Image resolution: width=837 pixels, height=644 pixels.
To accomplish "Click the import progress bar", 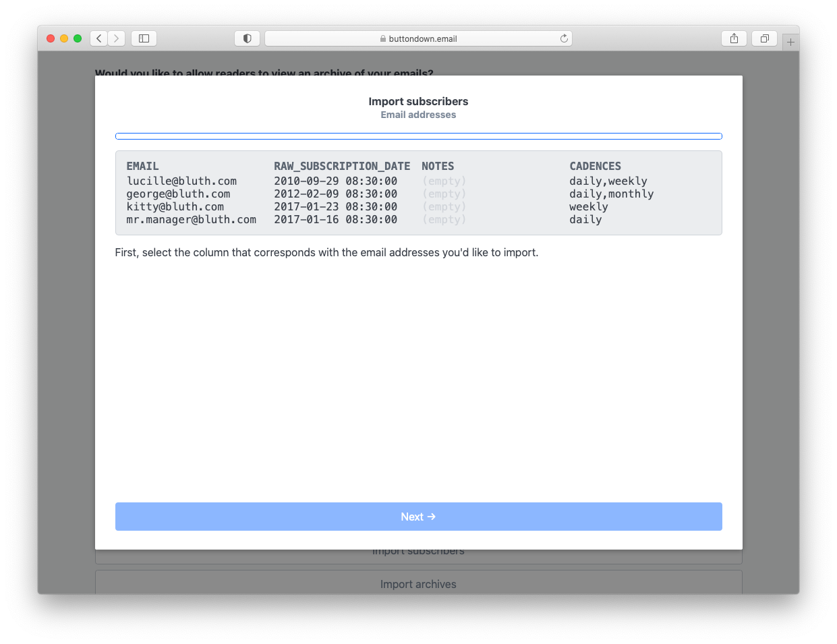I will coord(418,136).
